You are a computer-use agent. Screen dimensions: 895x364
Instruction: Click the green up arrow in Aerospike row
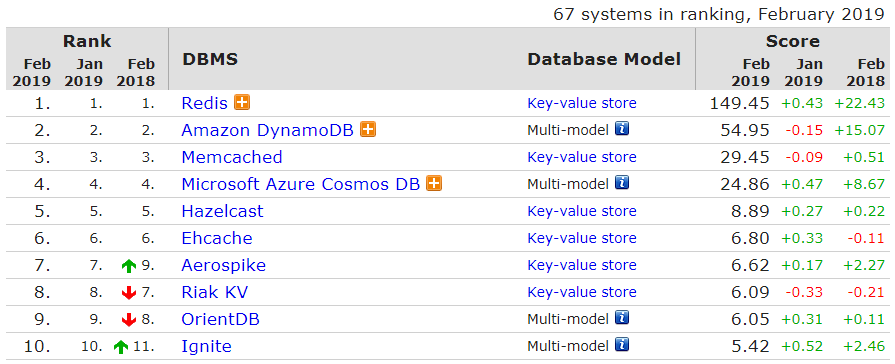[128, 266]
